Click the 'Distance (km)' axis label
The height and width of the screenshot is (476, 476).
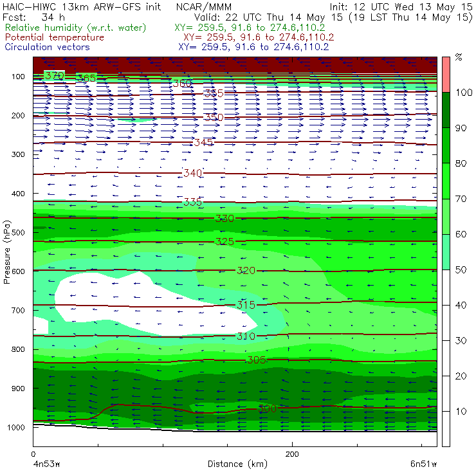point(238,464)
